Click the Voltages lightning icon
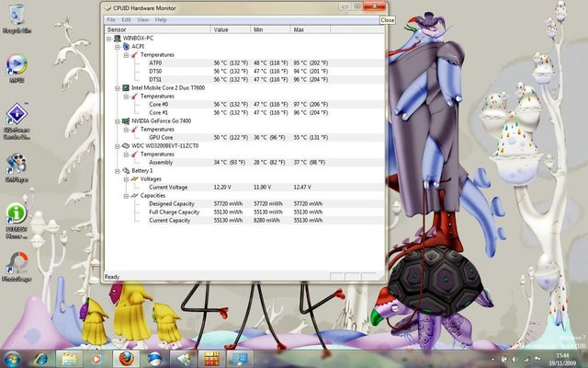The image size is (588, 368). [x=134, y=179]
